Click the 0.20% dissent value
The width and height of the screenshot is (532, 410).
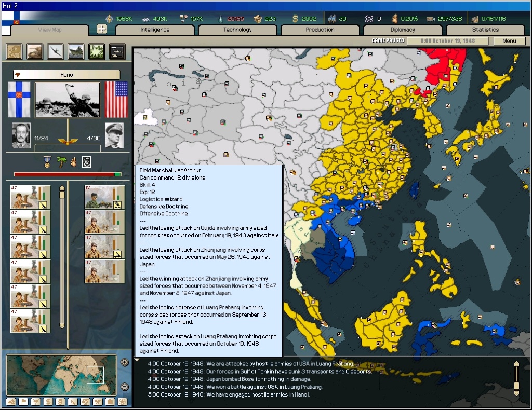409,19
